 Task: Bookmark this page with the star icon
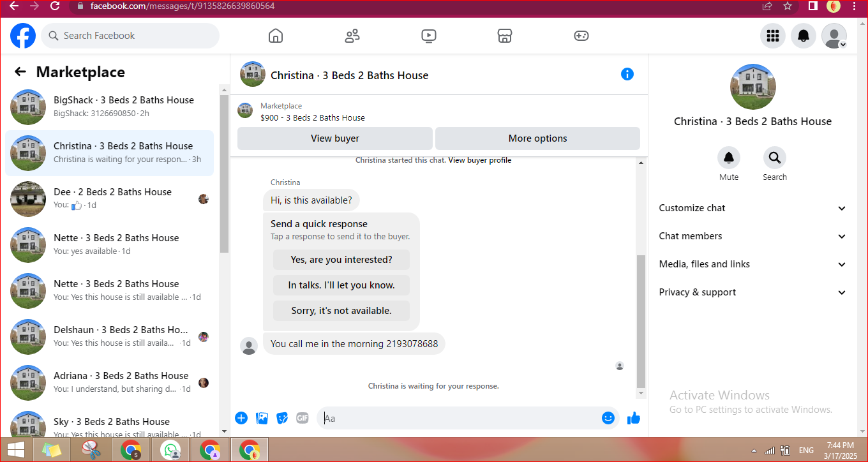(x=788, y=6)
